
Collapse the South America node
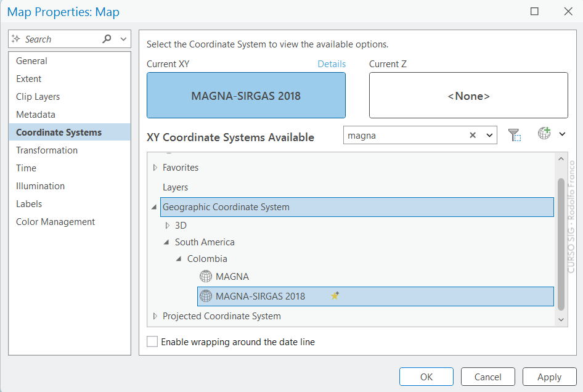[166, 242]
